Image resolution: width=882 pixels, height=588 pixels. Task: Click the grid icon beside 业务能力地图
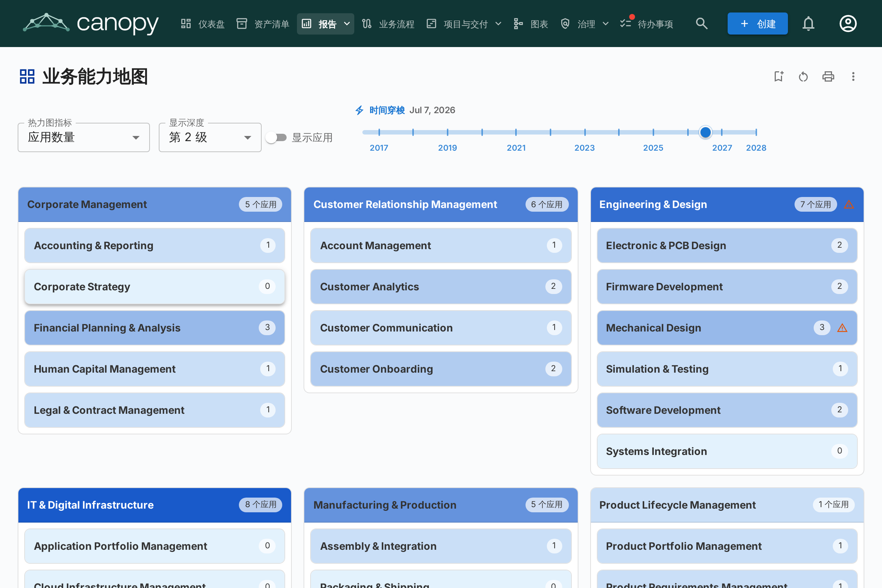tap(27, 76)
